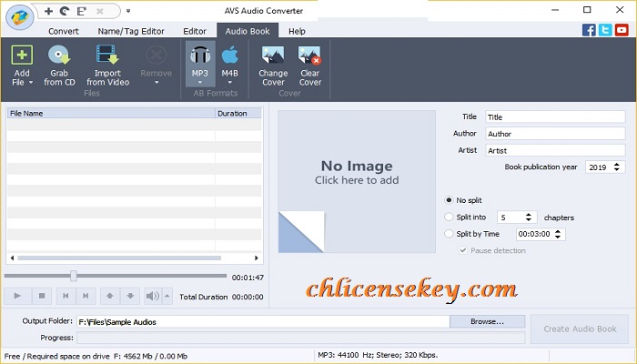Open the YouTube channel icon
Image resolution: width=637 pixels, height=364 pixels.
pyautogui.click(x=622, y=30)
